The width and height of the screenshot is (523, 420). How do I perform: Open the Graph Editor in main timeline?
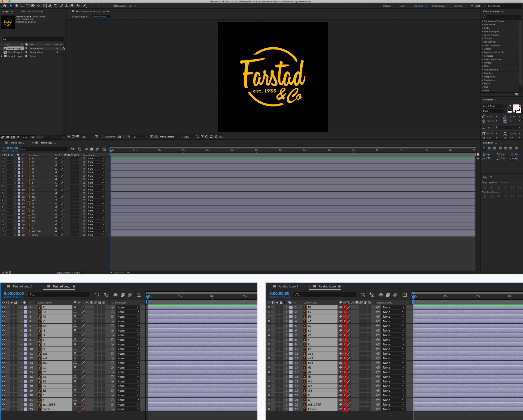[x=104, y=149]
